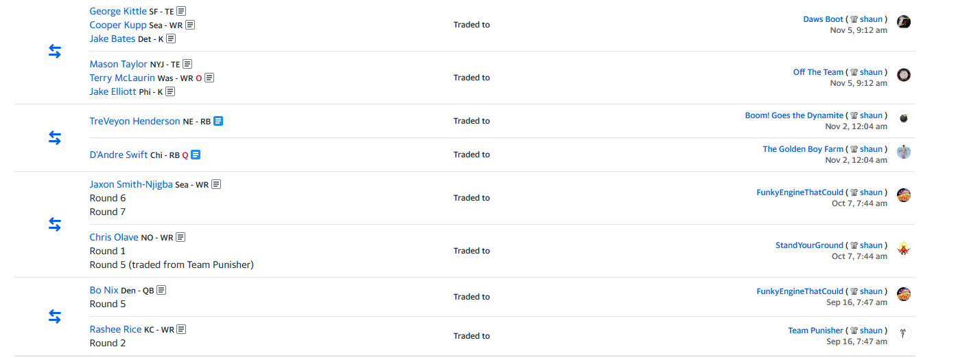Screen dimensions: 980x358
Task: Open note icon beside Rashee Rice
Action: (181, 330)
